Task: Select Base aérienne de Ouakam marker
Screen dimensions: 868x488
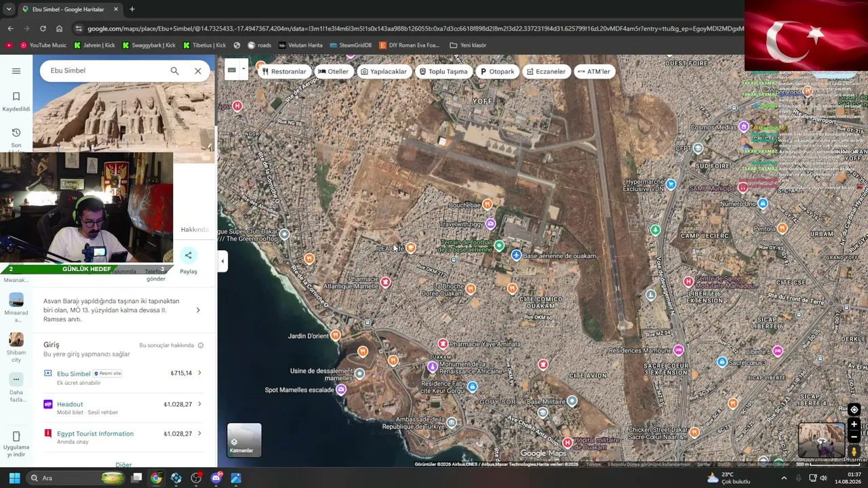Action: 516,256
